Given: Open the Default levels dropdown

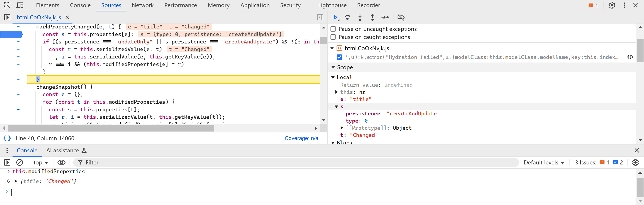Looking at the screenshot, I should [x=544, y=163].
